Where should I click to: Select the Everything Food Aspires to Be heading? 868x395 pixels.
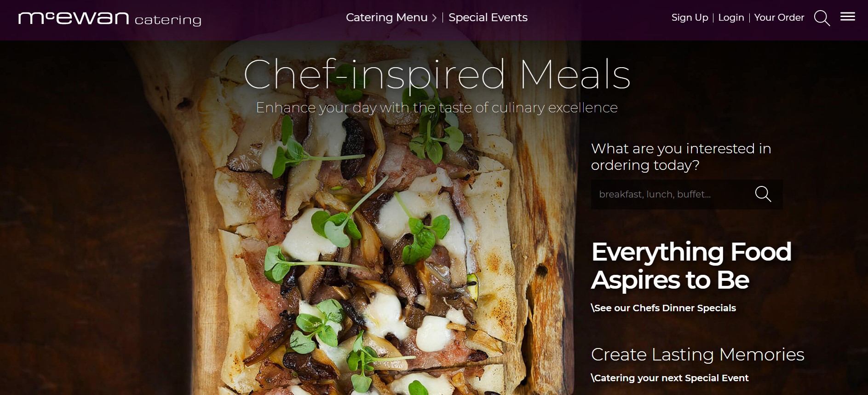691,266
